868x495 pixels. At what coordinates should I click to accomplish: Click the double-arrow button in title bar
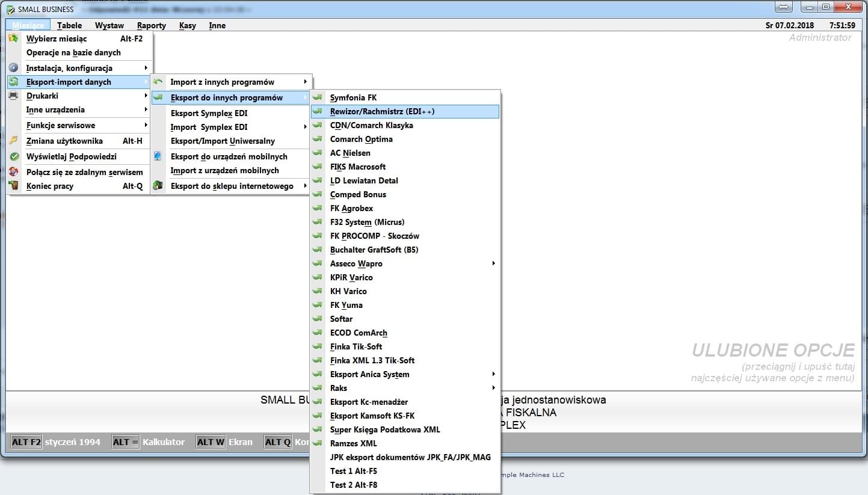tap(784, 7)
